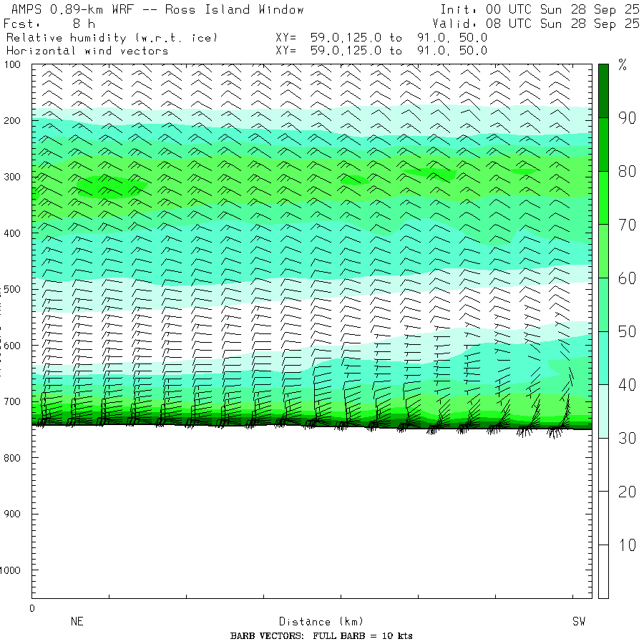644x644 pixels.
Task: Click the white swatch between 20 and 30
Action: point(603,465)
